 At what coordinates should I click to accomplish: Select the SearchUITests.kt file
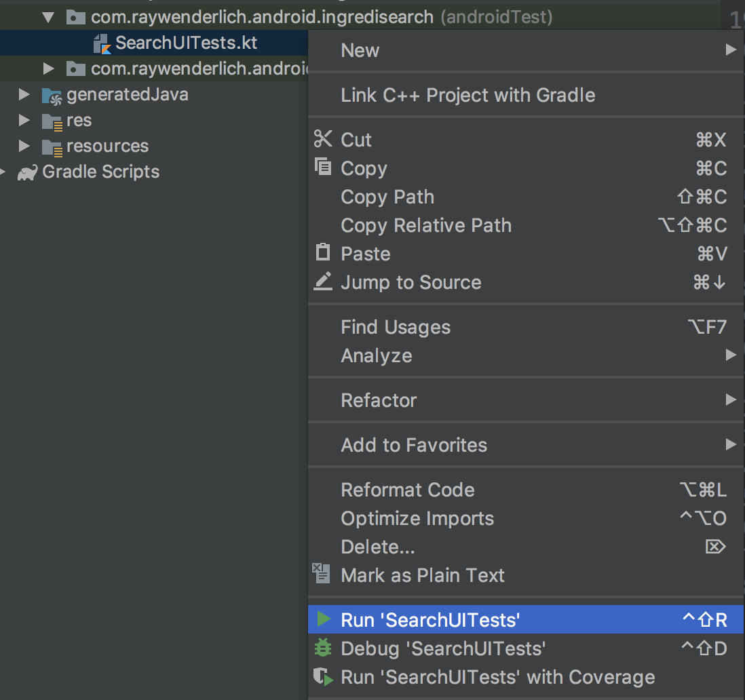point(186,43)
